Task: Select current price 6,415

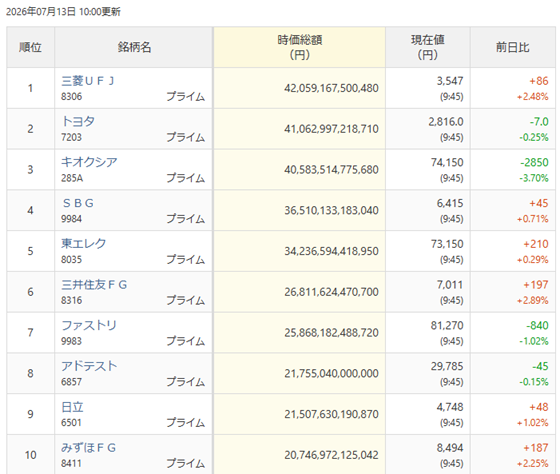Action: click(x=450, y=203)
